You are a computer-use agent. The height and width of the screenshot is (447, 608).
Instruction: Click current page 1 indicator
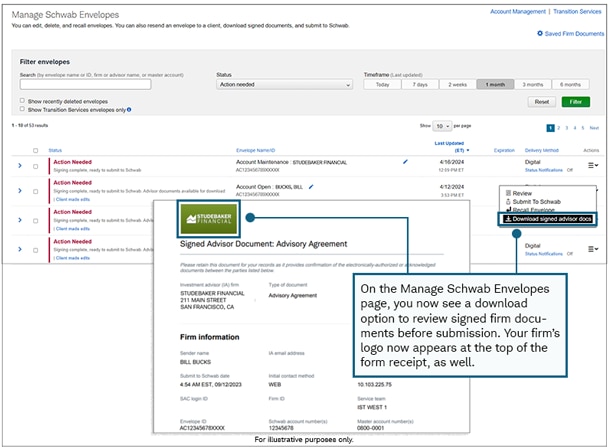point(550,128)
